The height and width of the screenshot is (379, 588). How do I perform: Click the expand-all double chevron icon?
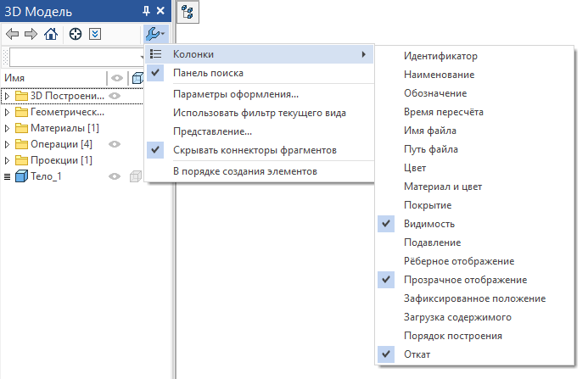tap(95, 35)
